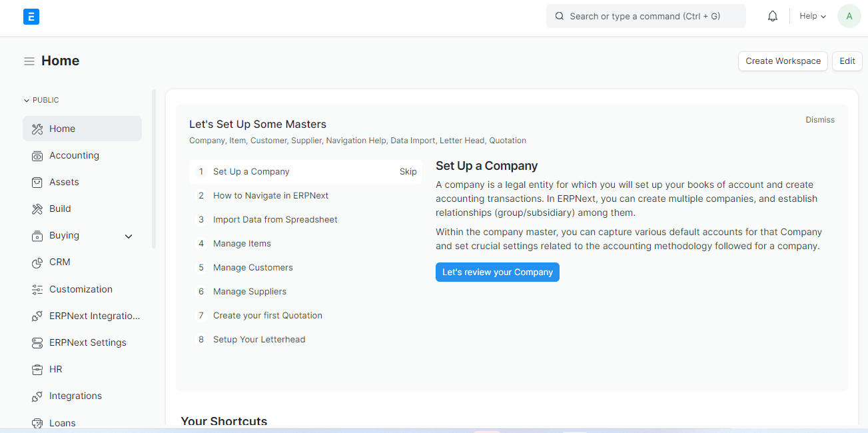The height and width of the screenshot is (433, 868).
Task: Click the Create Workspace button
Action: coord(783,61)
